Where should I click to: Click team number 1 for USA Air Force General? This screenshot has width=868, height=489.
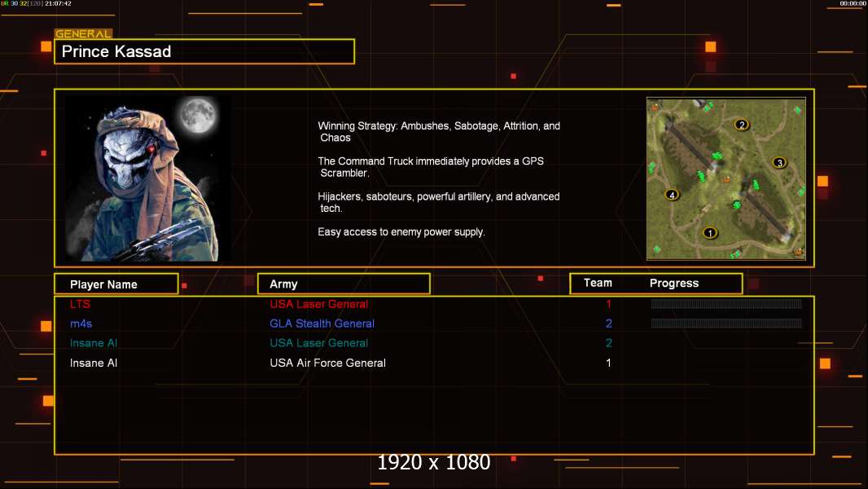coord(608,363)
